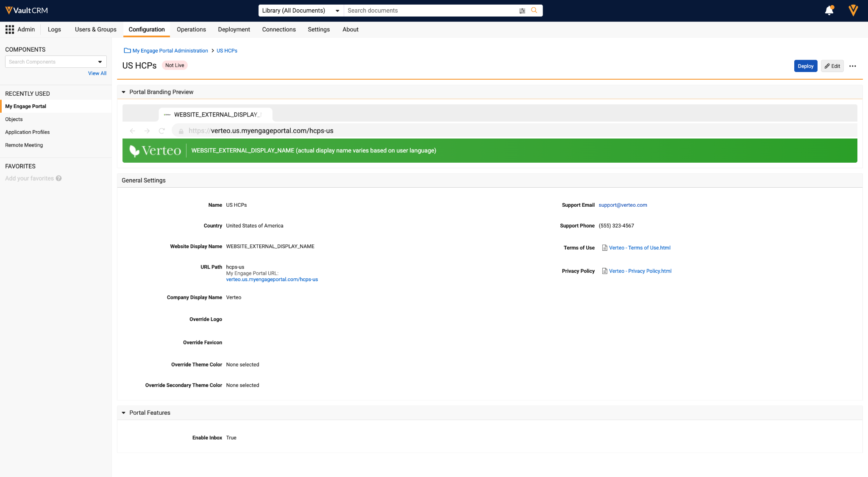Select the Configuration tab

(147, 29)
